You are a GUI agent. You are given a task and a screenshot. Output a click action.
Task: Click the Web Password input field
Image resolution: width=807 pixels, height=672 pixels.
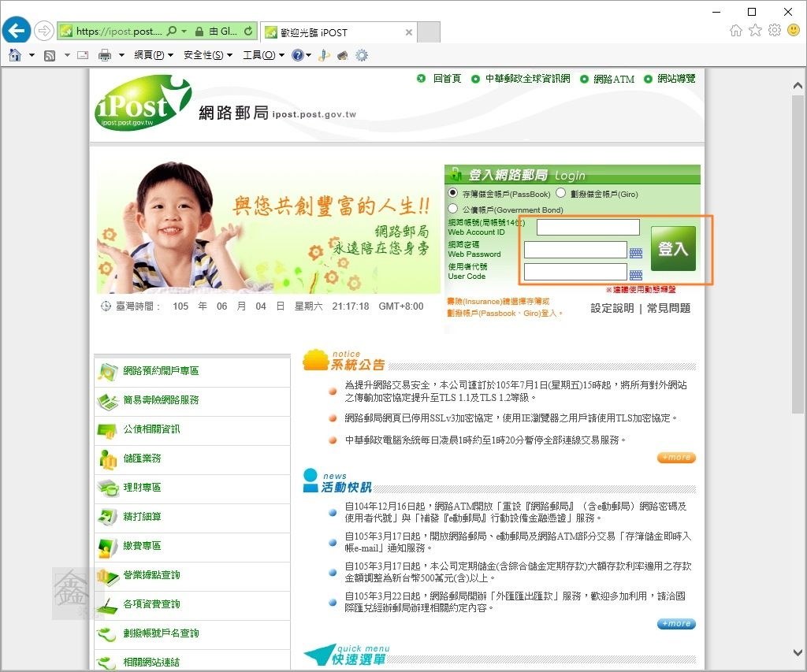pyautogui.click(x=575, y=250)
